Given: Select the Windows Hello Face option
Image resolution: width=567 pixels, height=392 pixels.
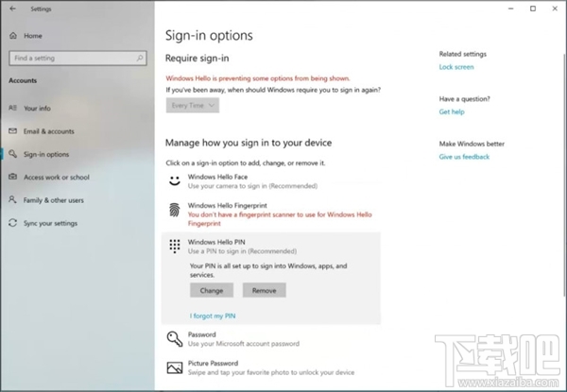Looking at the screenshot, I should [x=271, y=181].
